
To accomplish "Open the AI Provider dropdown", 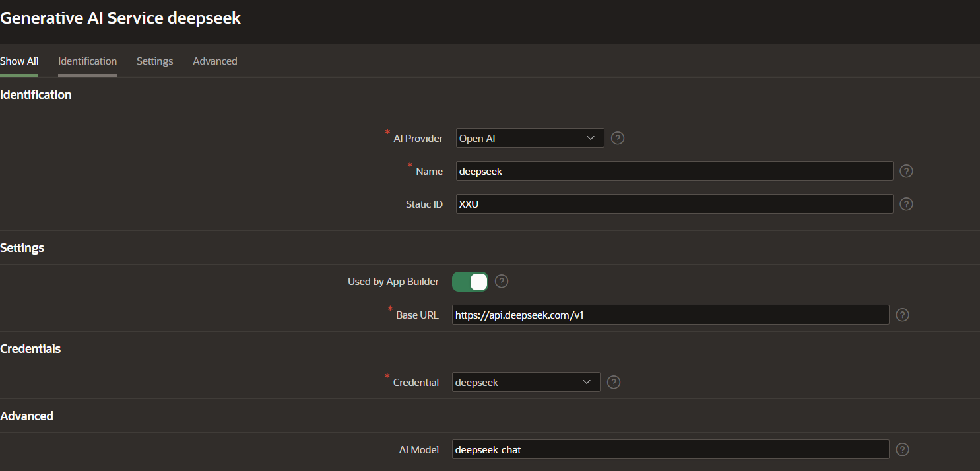I will [x=530, y=139].
